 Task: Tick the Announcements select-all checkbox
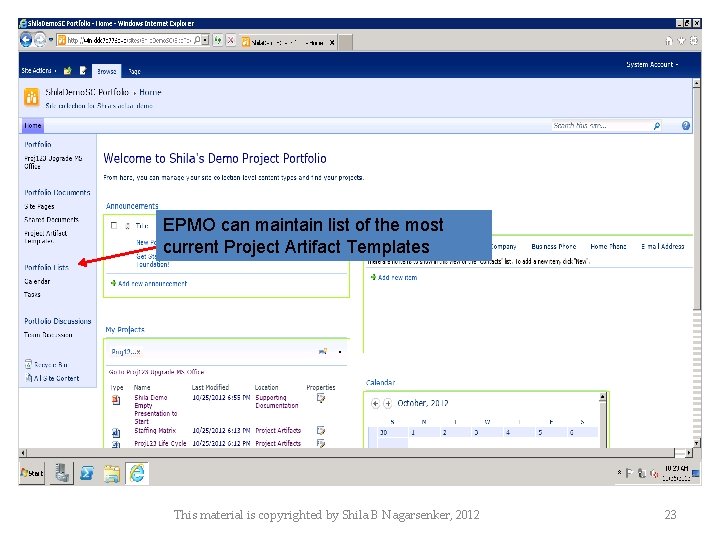tap(114, 225)
